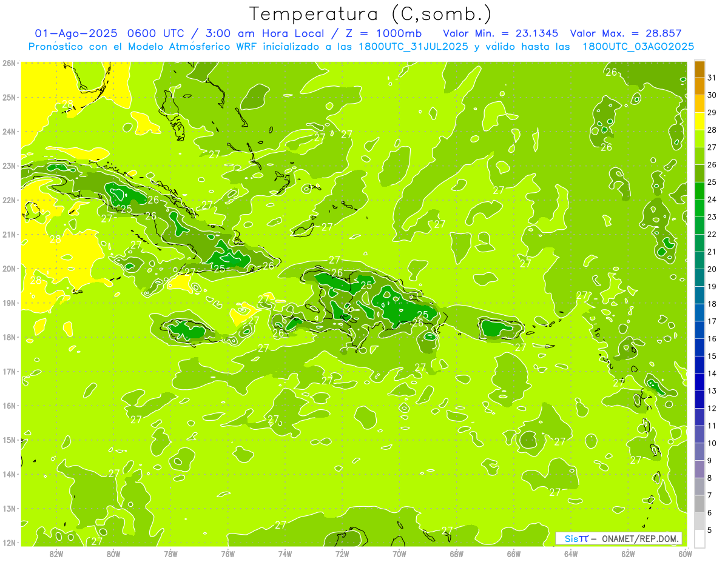This screenshot has height=562, width=728.
Task: Click the "ONAMET/REP.DOM." credit label
Action: click(641, 538)
